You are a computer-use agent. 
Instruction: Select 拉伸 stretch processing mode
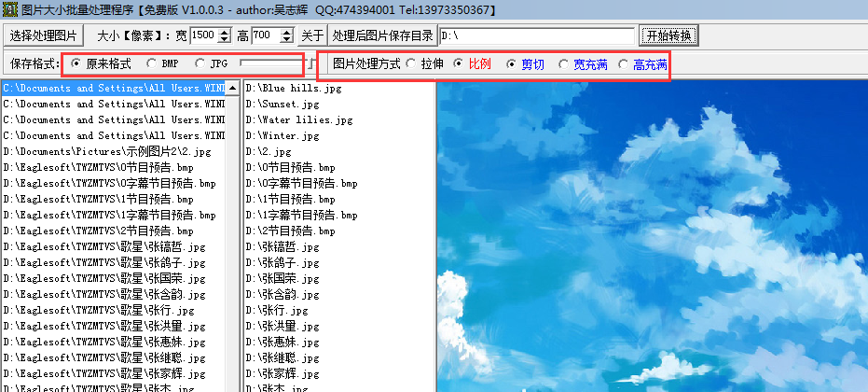(424, 64)
